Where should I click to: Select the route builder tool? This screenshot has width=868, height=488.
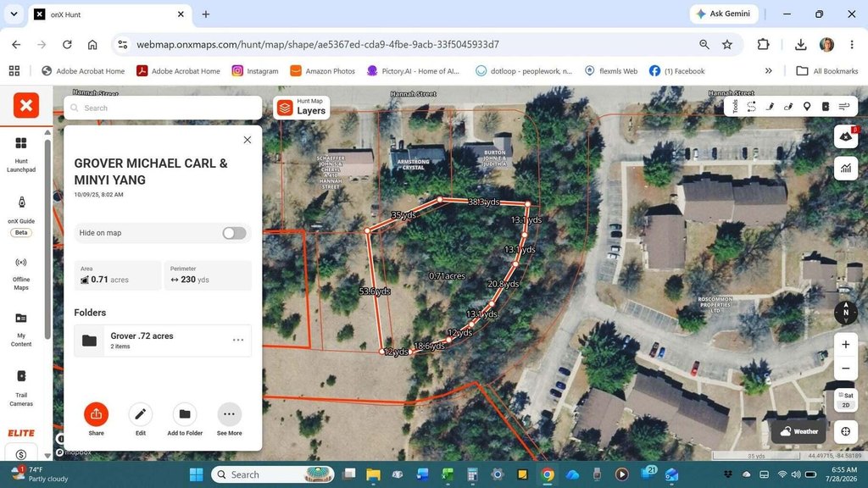tap(751, 107)
